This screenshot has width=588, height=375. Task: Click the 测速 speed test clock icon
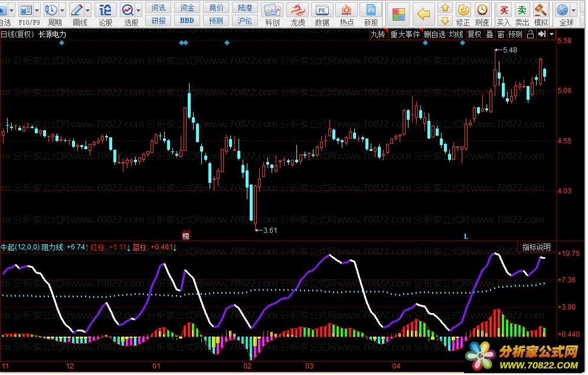coord(482,10)
